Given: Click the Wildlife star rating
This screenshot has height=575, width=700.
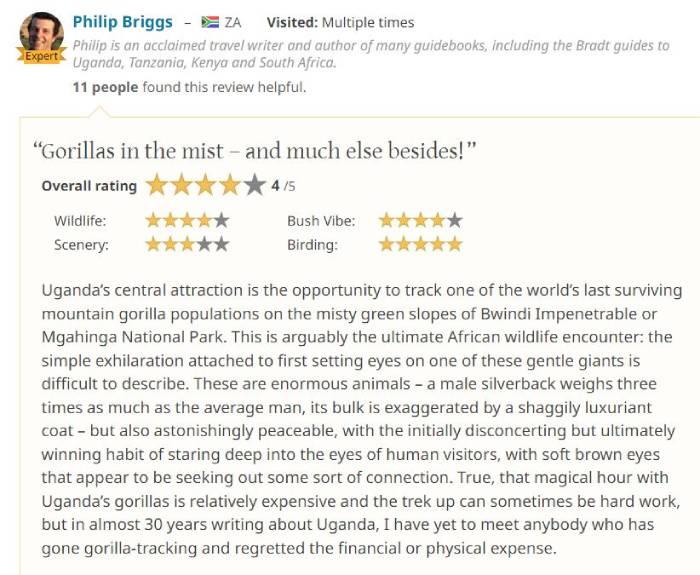Looking at the screenshot, I should pyautogui.click(x=187, y=220).
